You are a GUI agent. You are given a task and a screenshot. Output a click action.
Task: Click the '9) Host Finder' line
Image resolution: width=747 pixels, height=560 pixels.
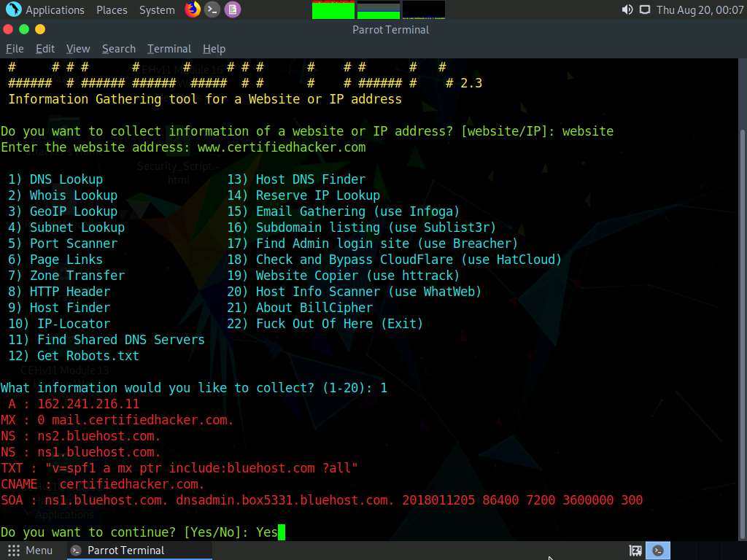point(59,308)
